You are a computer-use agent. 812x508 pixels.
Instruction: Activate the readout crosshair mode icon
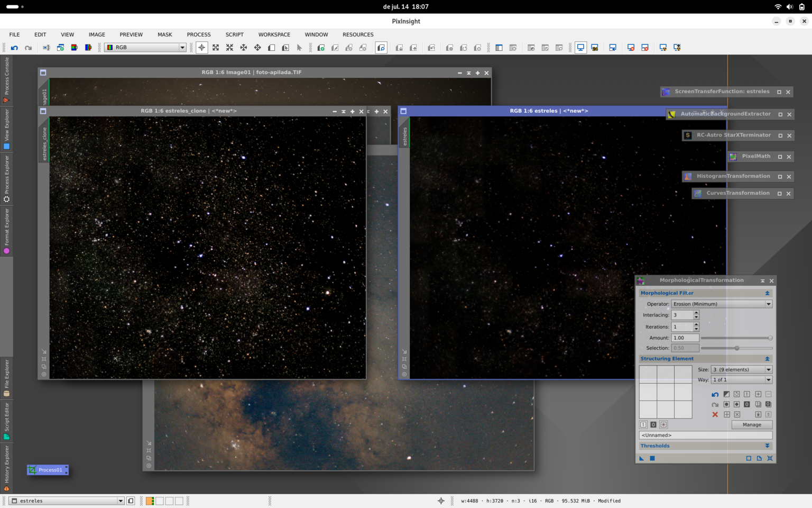click(201, 48)
